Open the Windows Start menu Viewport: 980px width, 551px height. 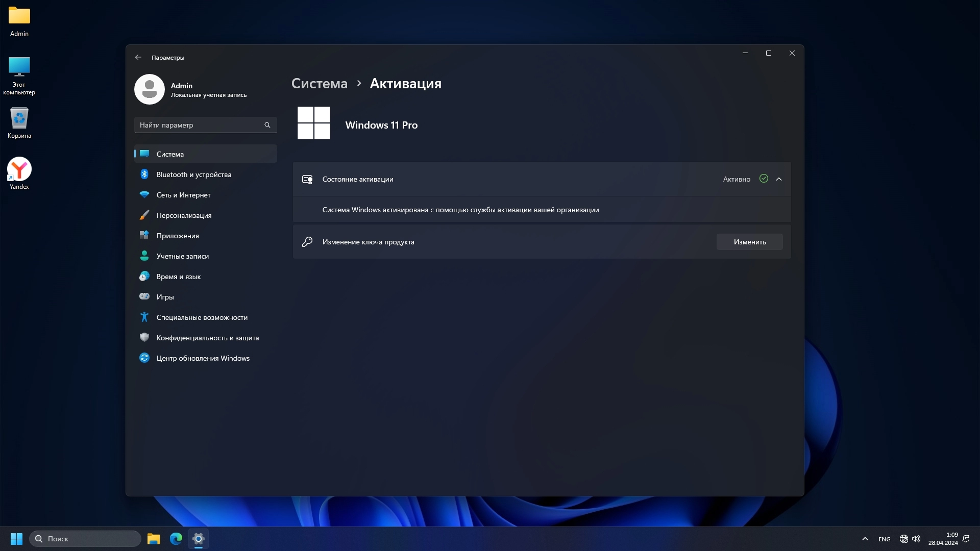(16, 539)
